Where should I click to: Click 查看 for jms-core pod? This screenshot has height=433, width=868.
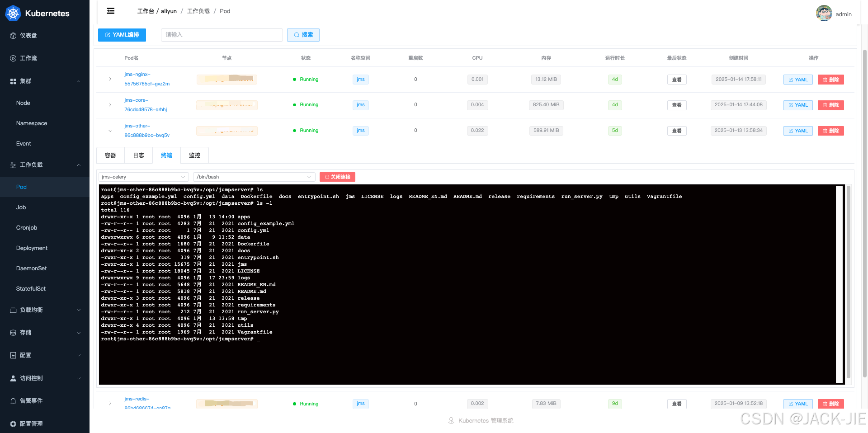click(677, 105)
